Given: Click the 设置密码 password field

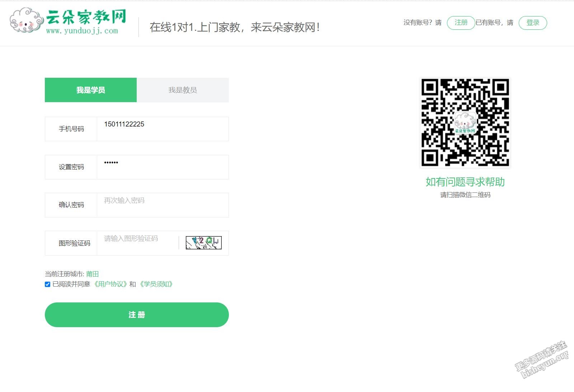Looking at the screenshot, I should 163,167.
